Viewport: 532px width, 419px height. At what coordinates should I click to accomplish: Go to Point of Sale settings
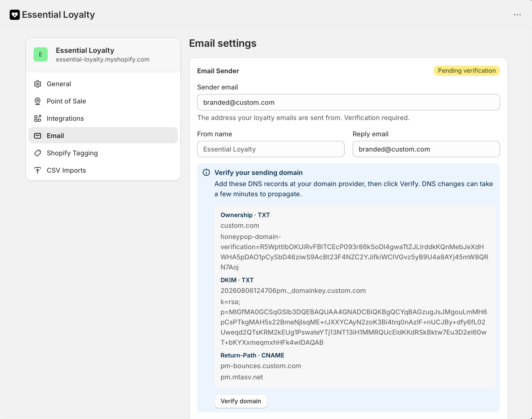pos(103,101)
